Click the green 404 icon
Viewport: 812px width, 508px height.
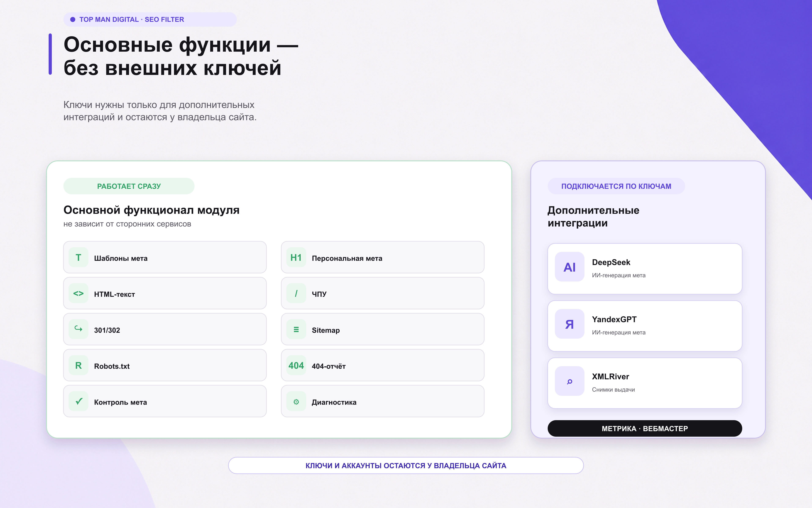pyautogui.click(x=296, y=365)
